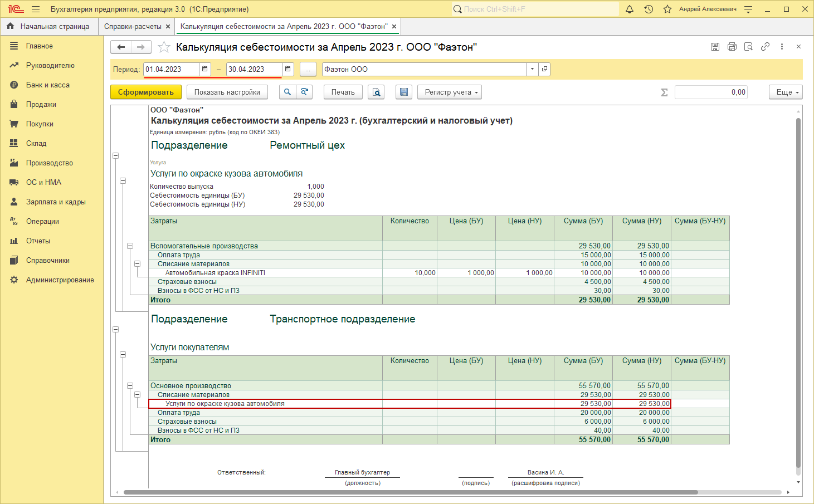The width and height of the screenshot is (814, 504).
Task: Print using top right printer icon
Action: (x=732, y=47)
